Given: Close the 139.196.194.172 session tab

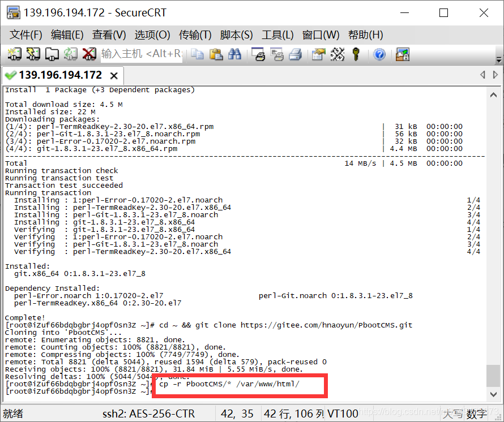Looking at the screenshot, I should point(114,76).
